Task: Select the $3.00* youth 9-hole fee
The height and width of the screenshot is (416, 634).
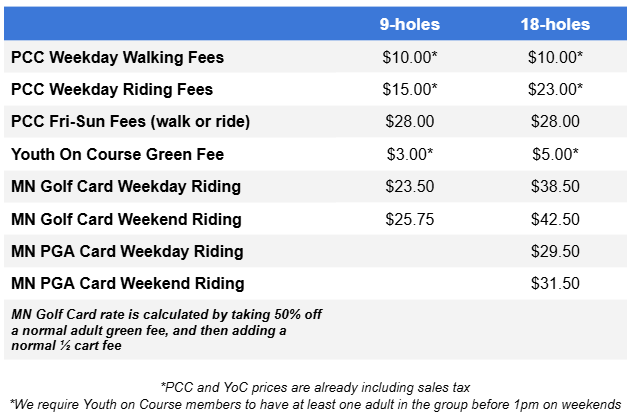Action: click(410, 154)
